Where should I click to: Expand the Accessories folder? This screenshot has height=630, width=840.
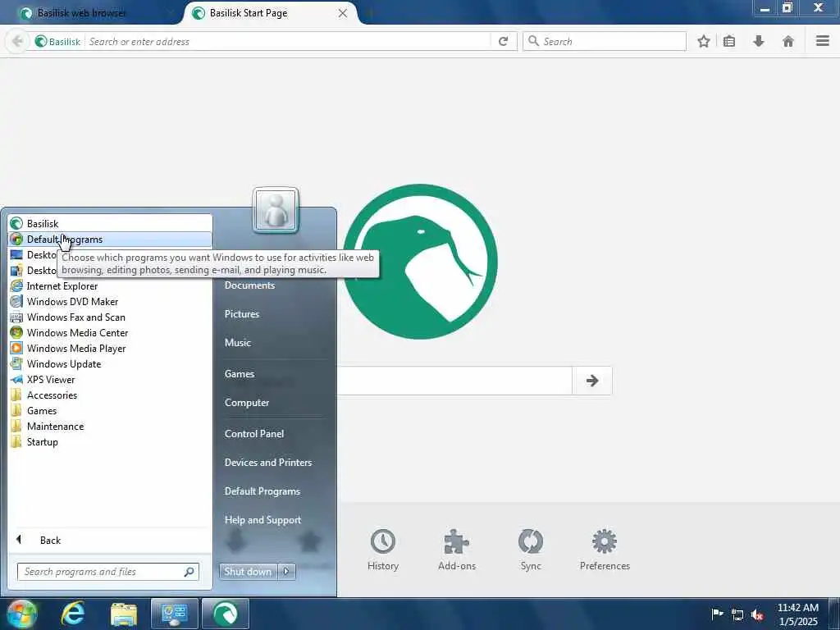point(110,395)
